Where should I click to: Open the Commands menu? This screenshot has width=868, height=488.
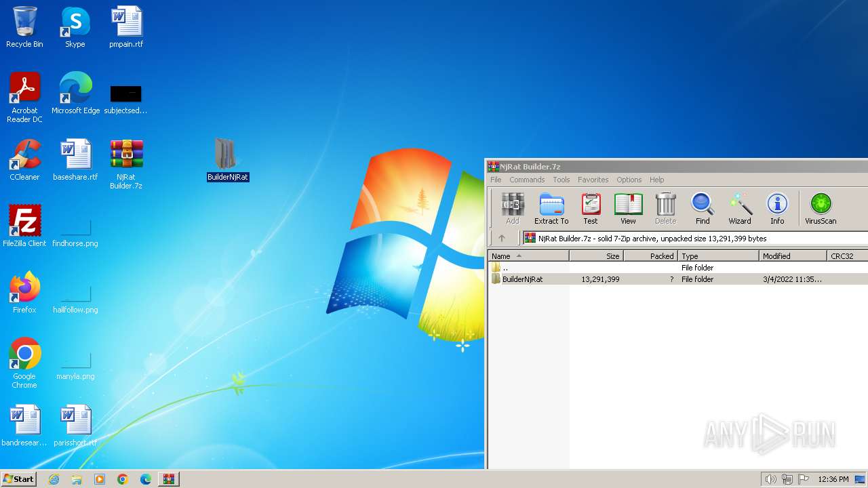coord(527,180)
